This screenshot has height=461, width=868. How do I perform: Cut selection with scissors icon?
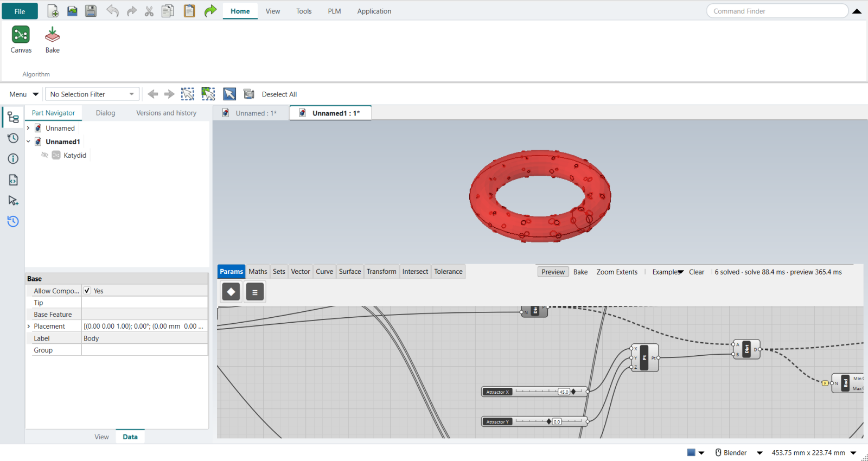coord(149,11)
